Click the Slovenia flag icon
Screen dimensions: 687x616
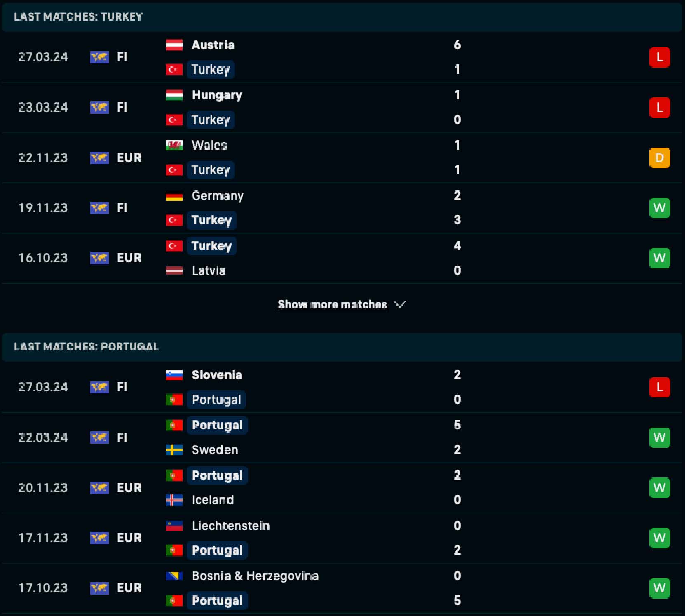pyautogui.click(x=174, y=375)
